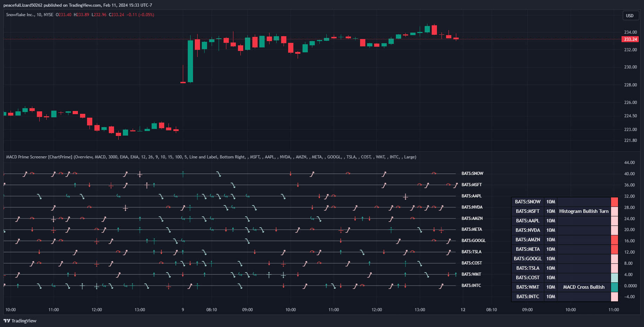
Task: Open the TradingView logo link
Action: coord(20,321)
